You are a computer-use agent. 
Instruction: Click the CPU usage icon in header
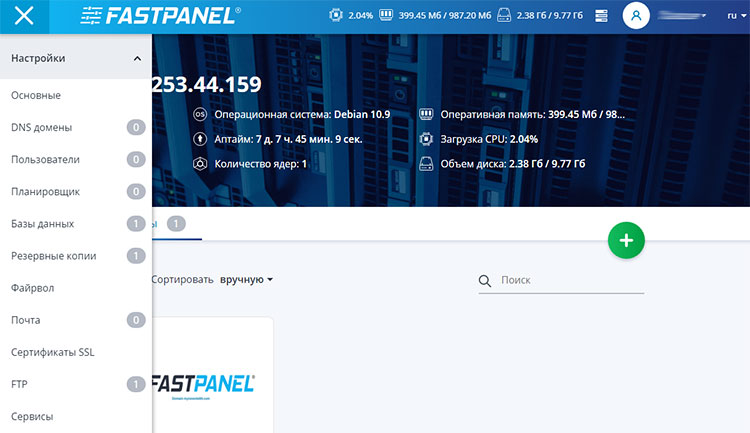336,16
